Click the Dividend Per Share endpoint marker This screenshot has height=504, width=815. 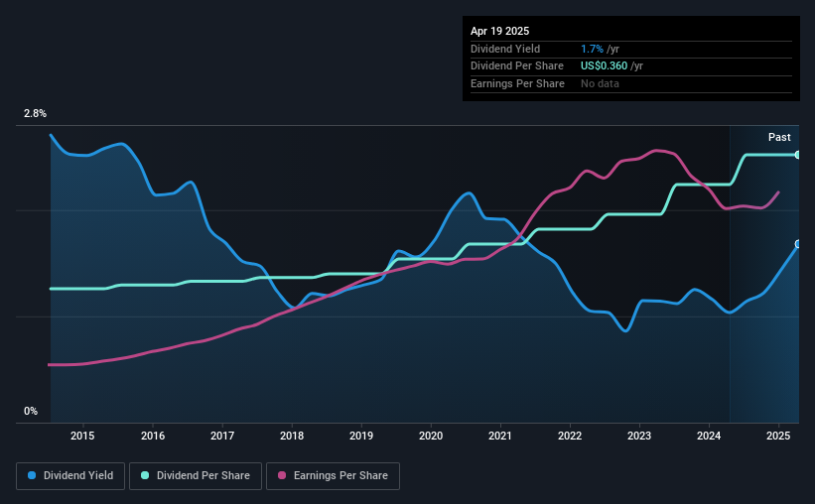coord(798,155)
